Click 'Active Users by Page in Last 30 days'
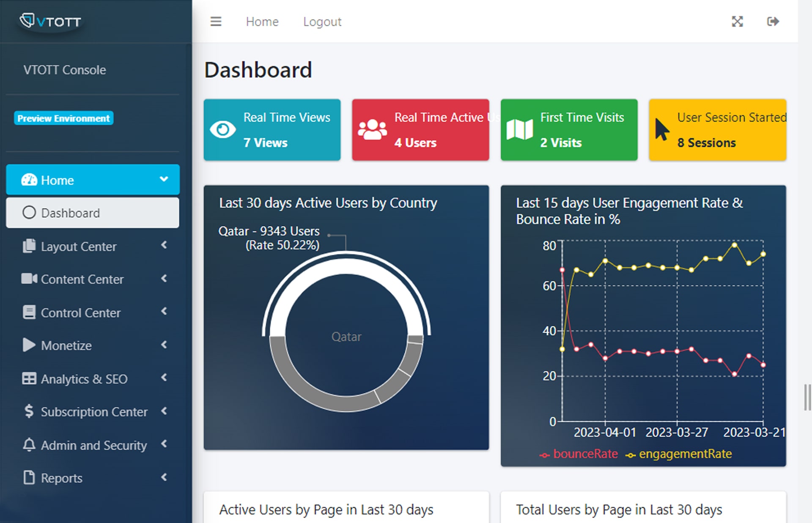Viewport: 812px width, 523px height. [326, 510]
